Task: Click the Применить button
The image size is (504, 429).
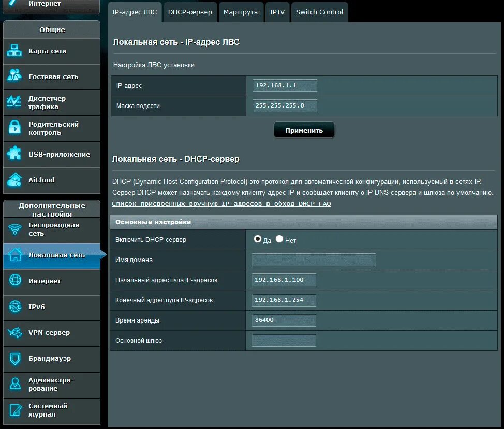Action: 304,130
